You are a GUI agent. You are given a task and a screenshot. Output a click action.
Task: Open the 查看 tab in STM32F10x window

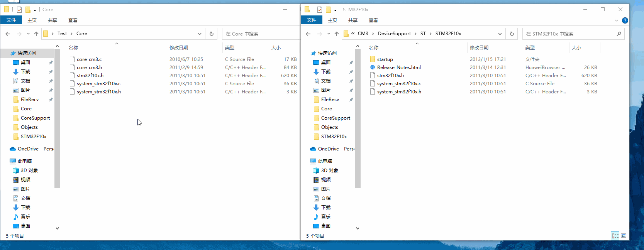[x=373, y=20]
